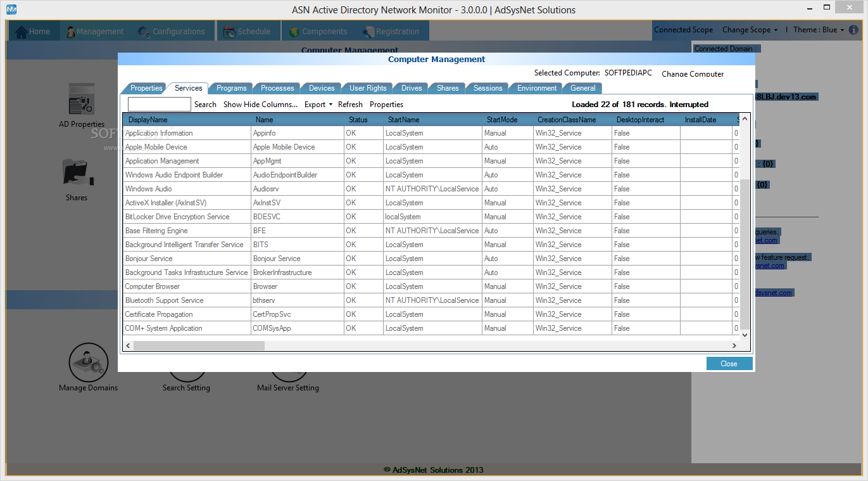Click the Refresh button

coord(350,105)
